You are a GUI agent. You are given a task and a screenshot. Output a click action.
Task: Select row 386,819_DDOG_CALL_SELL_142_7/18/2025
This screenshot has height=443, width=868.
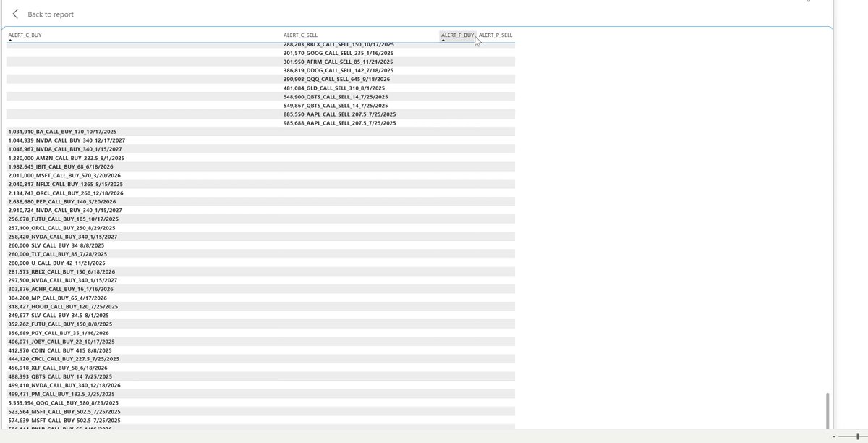pyautogui.click(x=260, y=70)
